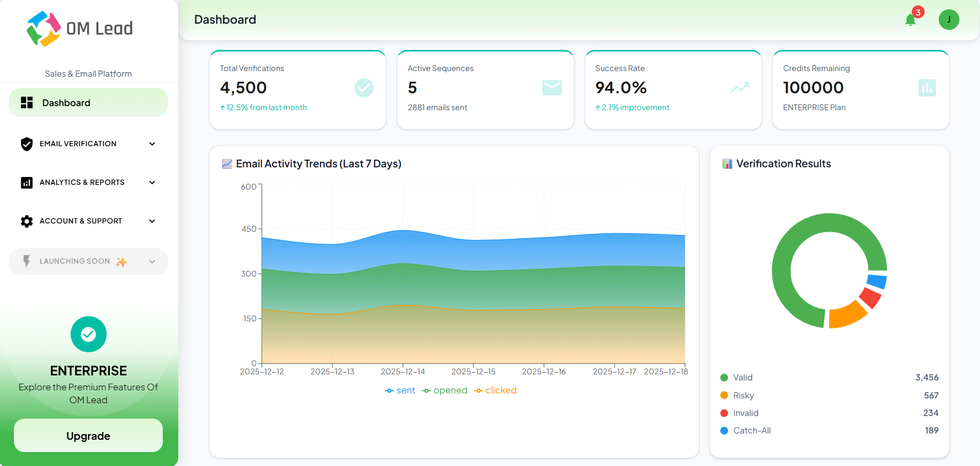Click the Launching Soon lightning bolt icon
Viewport: 980px width, 466px height.
pyautogui.click(x=26, y=261)
